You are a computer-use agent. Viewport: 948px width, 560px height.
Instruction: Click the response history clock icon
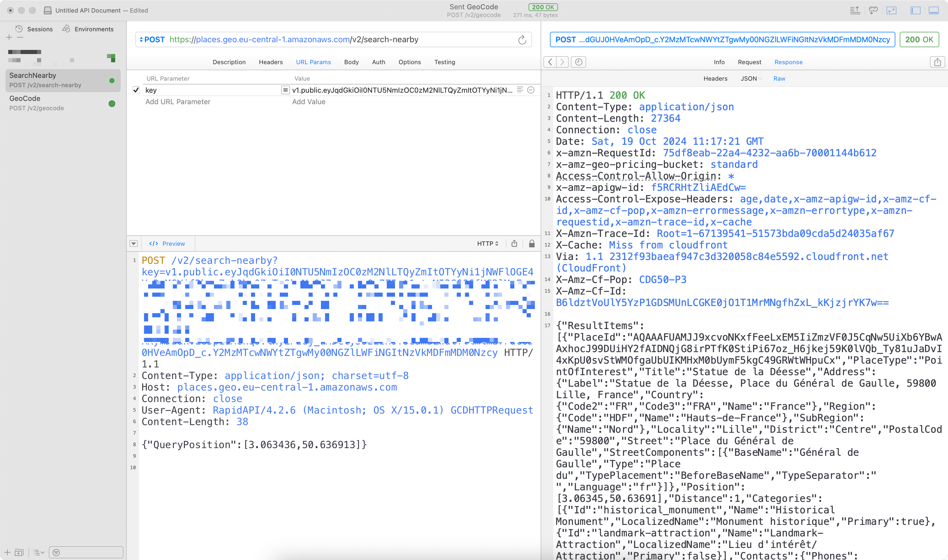pyautogui.click(x=579, y=62)
